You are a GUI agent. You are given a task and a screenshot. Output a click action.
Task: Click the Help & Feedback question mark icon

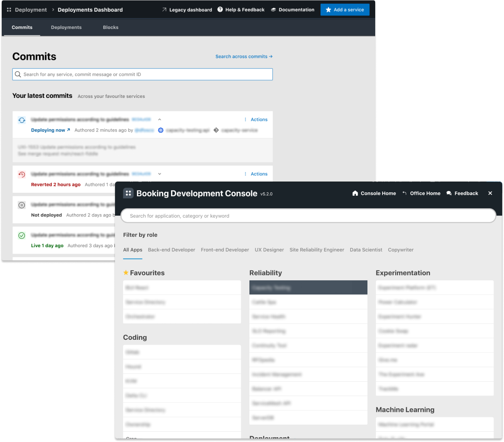pyautogui.click(x=220, y=9)
